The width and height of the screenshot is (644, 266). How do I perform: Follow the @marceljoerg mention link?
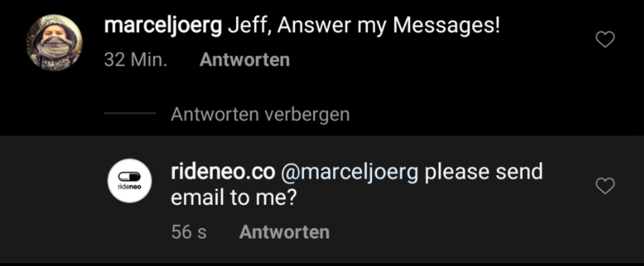tap(349, 172)
